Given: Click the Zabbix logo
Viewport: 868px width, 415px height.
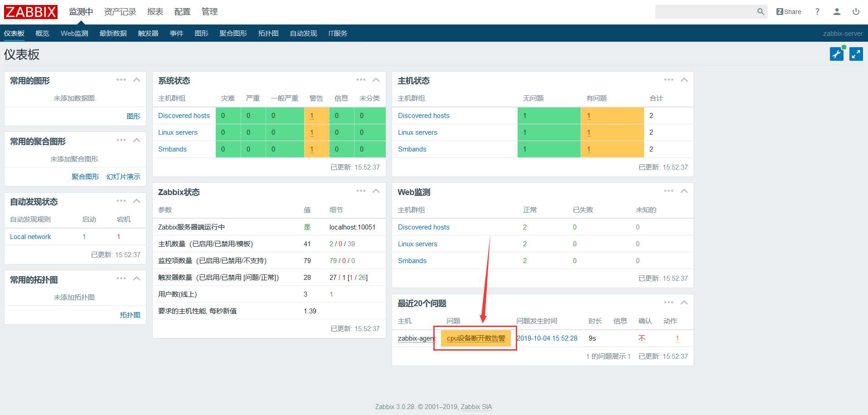Looking at the screenshot, I should [x=31, y=12].
